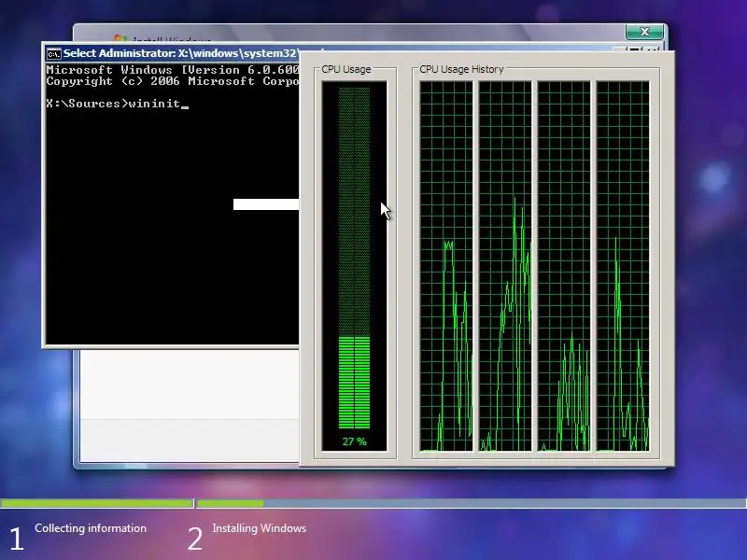Click the step number 1
The image size is (747, 560).
[17, 539]
